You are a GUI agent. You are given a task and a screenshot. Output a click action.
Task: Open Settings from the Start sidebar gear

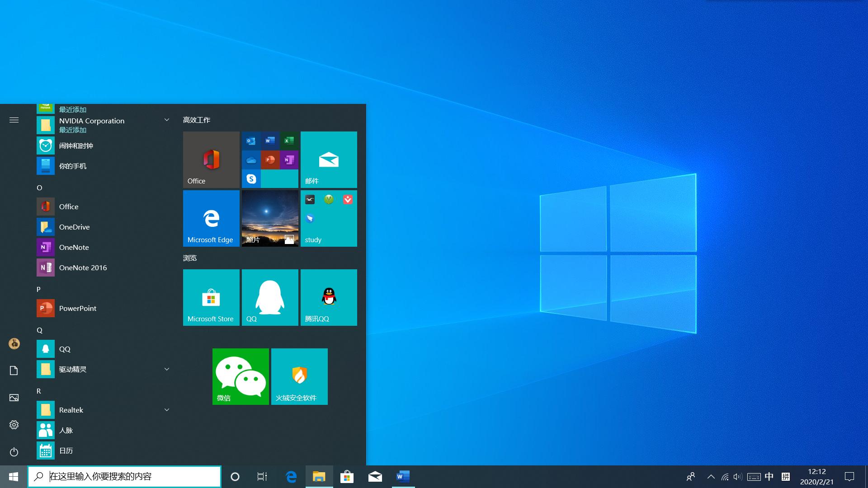(14, 425)
